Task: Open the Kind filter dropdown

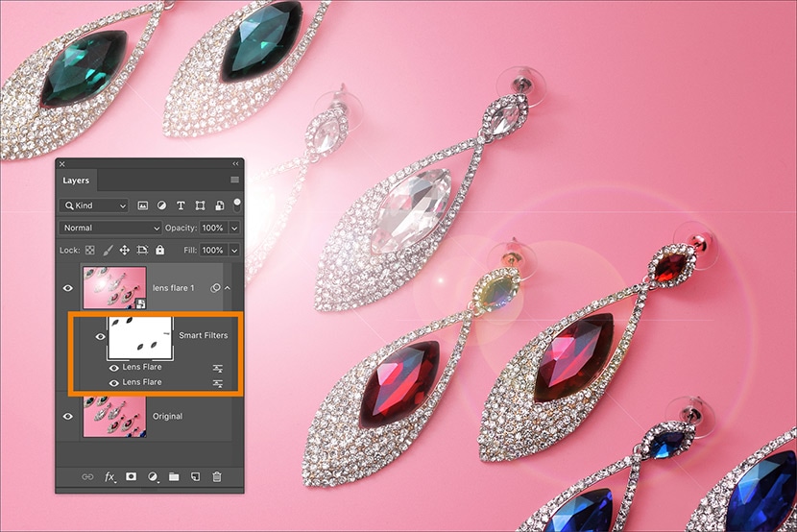Action: [x=93, y=206]
